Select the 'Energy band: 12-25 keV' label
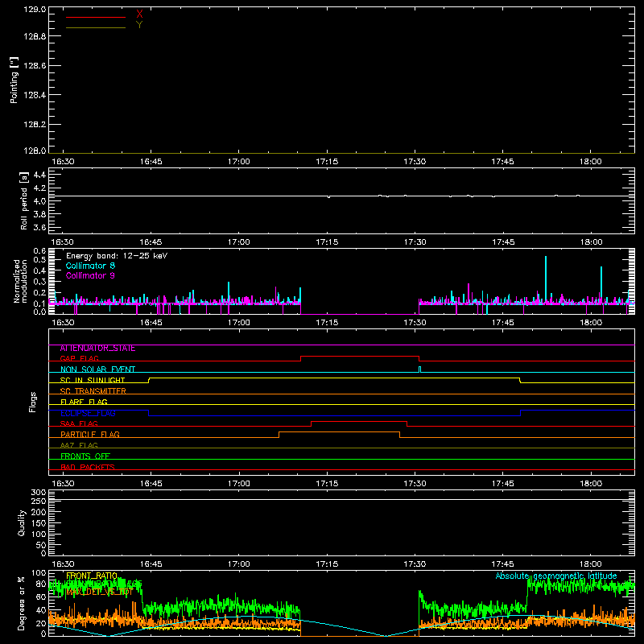 (117, 256)
